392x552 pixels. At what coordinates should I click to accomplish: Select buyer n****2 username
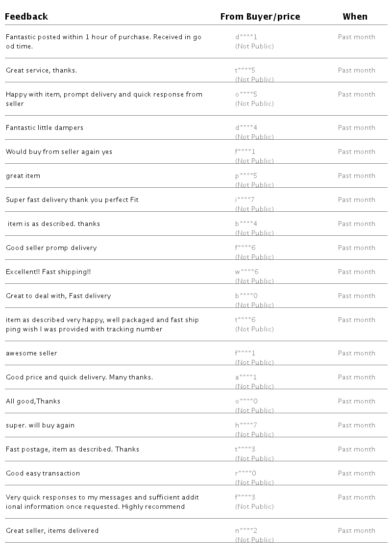click(246, 530)
